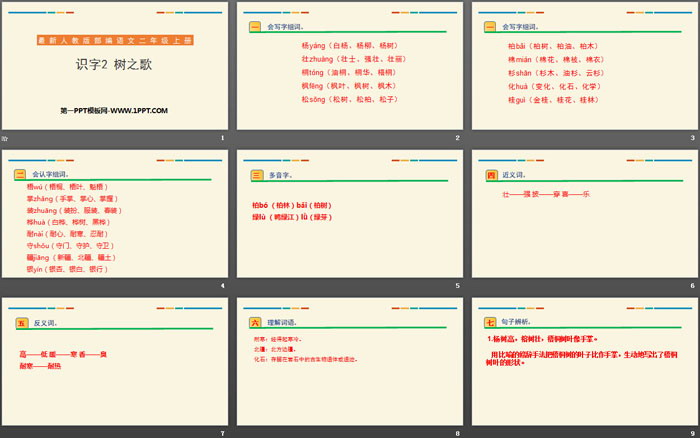This screenshot has height=438, width=700.
Task: Open the 第一PPT模板网 WWW.1PPT.COM link
Action: [113, 109]
